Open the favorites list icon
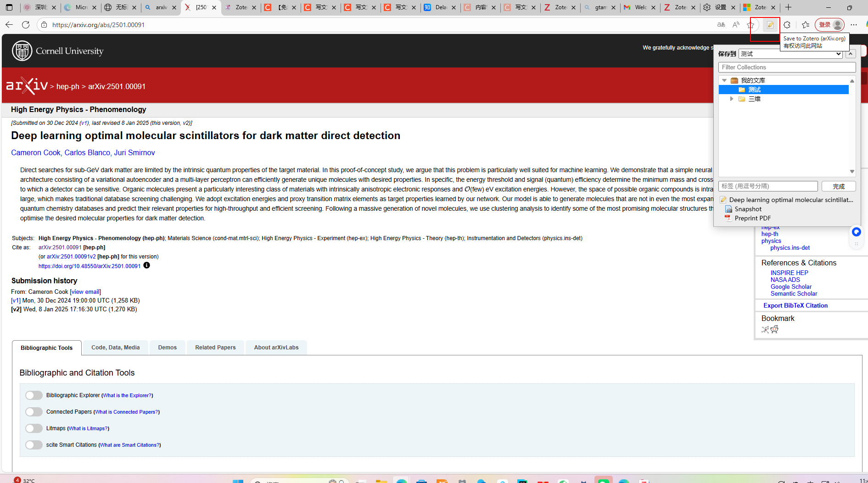Viewport: 868px width, 483px height. 806,25
